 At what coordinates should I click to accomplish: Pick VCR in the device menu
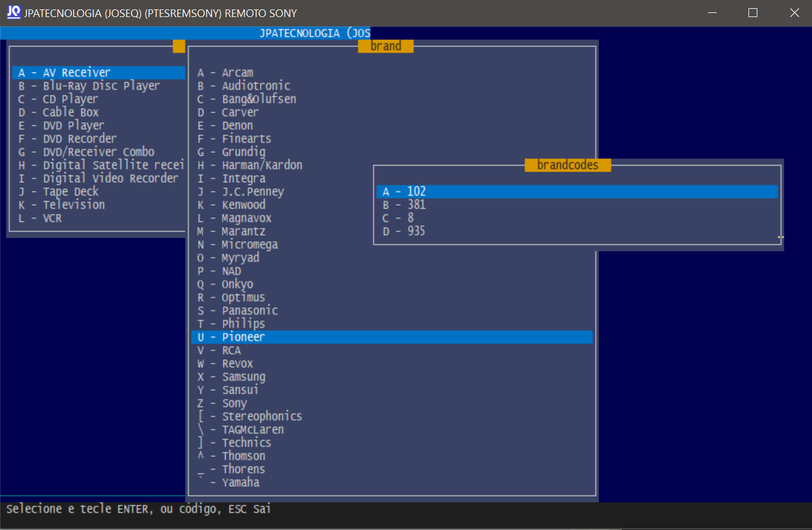click(52, 219)
